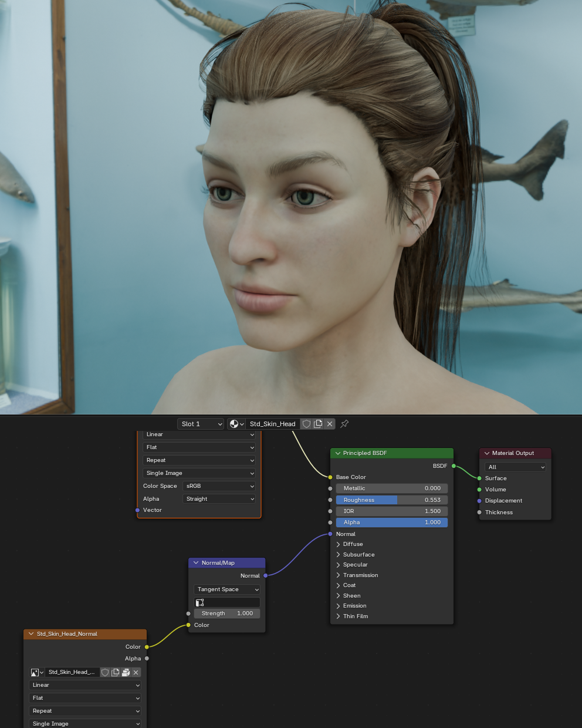
Task: Toggle the pin icon in node editor header
Action: (344, 424)
